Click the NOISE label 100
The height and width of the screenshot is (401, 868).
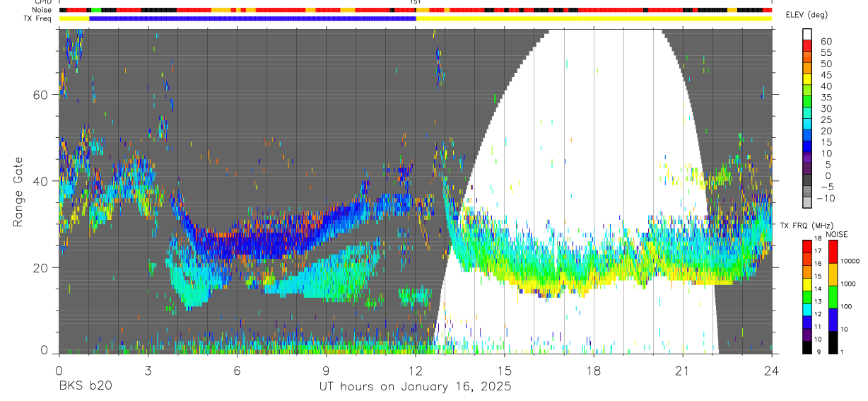(x=848, y=306)
